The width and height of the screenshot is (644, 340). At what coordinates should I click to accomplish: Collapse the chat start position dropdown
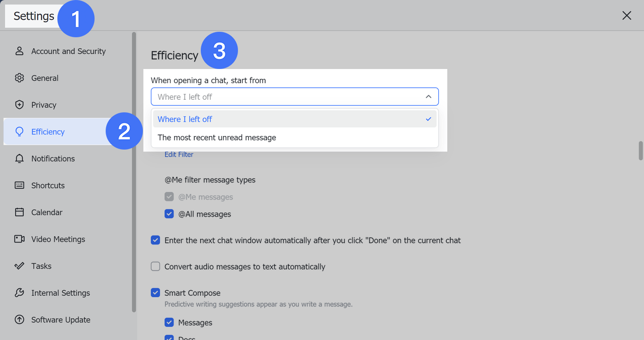pyautogui.click(x=428, y=97)
